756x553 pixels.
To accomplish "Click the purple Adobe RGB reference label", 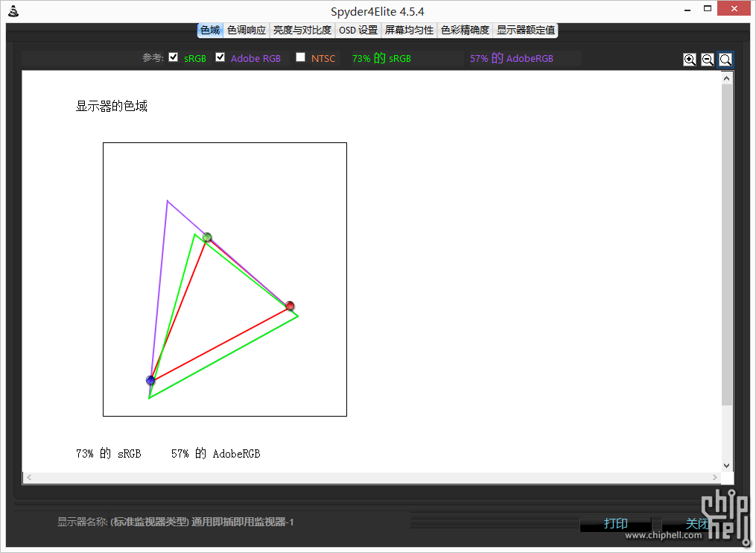I will 255,58.
